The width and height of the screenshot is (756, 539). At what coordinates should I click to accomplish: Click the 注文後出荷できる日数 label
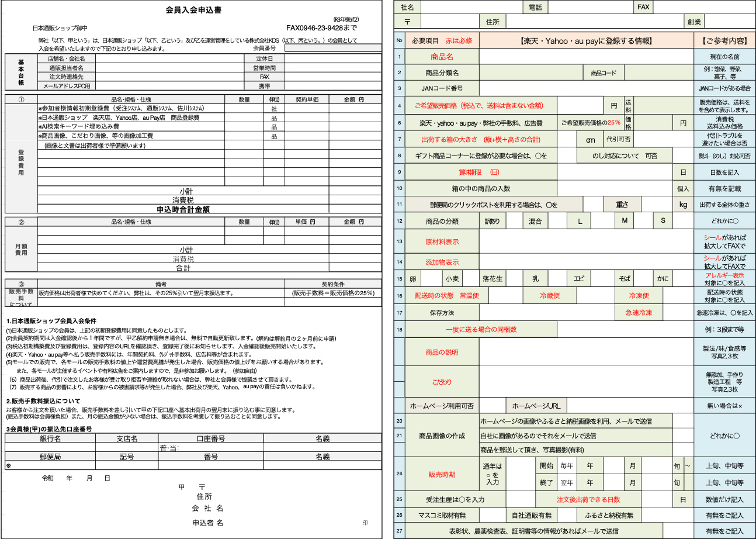588,500
